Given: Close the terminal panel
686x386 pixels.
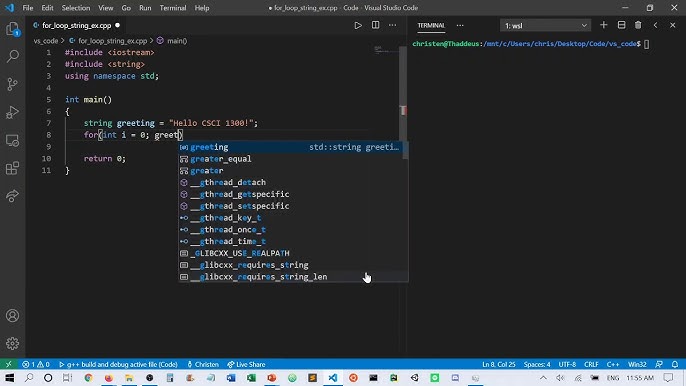Looking at the screenshot, I should click(673, 25).
